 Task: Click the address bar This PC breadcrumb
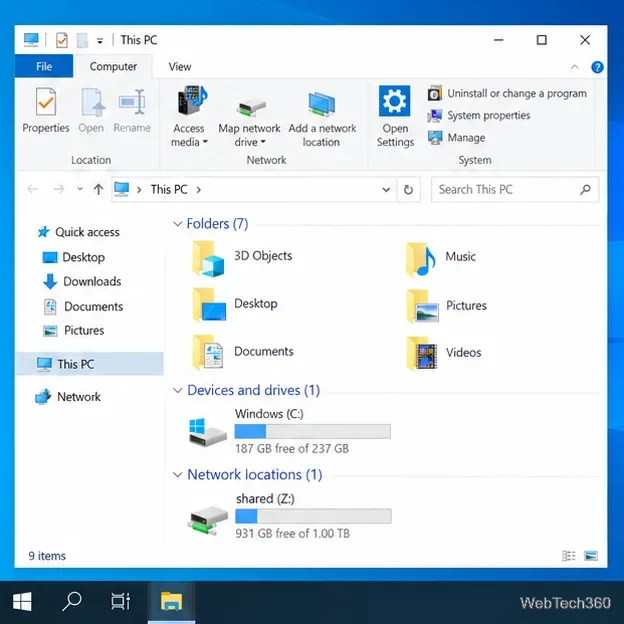point(169,189)
